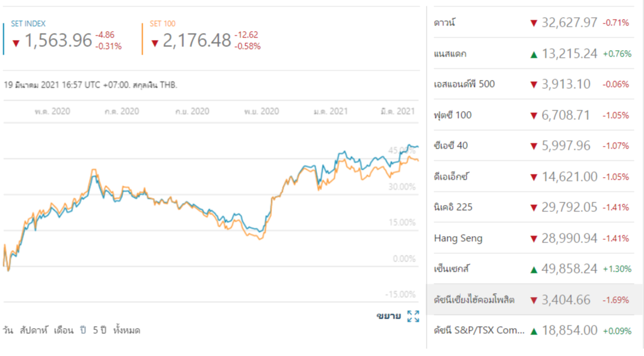Open the SET 100 label link
This screenshot has height=356, width=644.
coord(163,24)
